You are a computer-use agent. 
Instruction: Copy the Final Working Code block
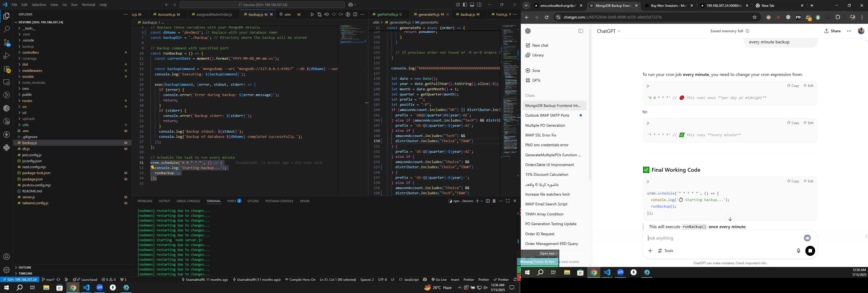(x=793, y=181)
